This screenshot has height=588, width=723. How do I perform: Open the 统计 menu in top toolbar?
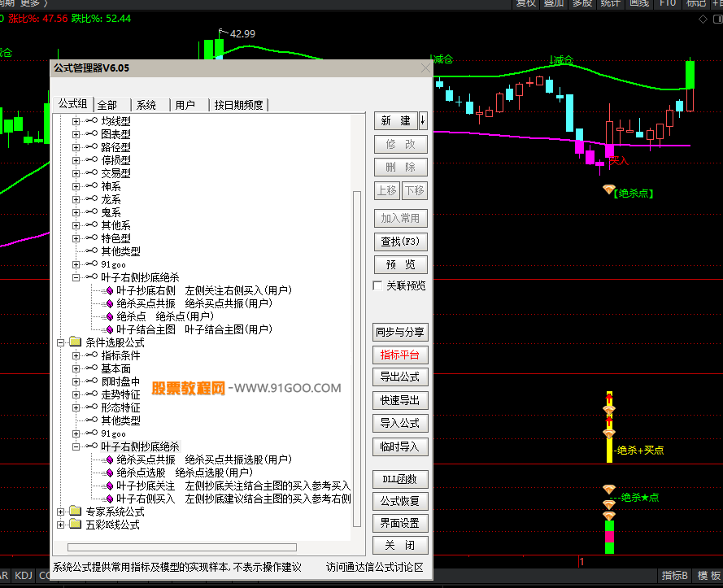(610, 4)
